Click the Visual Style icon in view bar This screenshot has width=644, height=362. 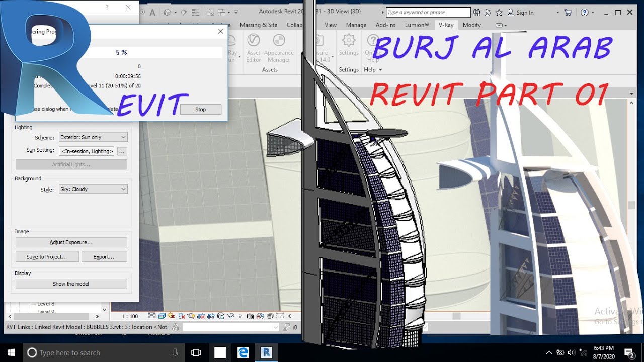click(x=162, y=316)
